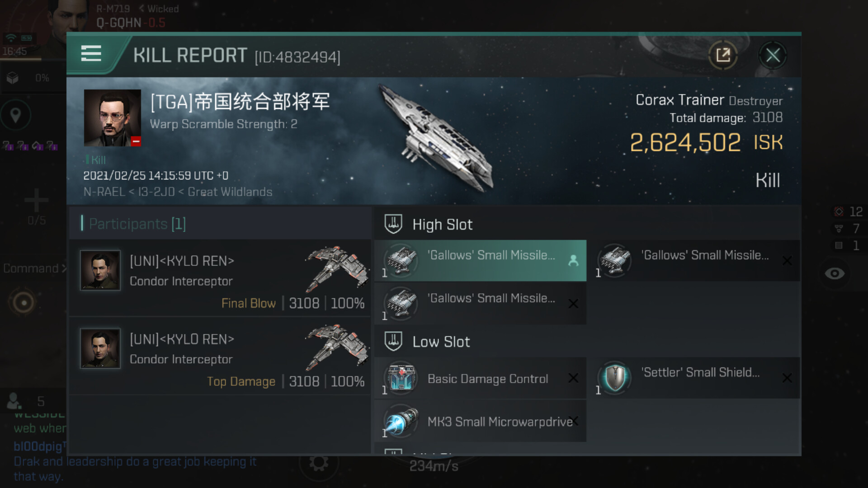This screenshot has width=868, height=488.
Task: Select highlighted 'Gallows' Small Missile module
Action: 480,261
